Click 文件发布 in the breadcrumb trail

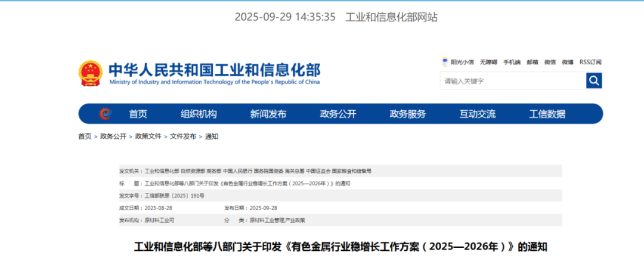(x=183, y=136)
